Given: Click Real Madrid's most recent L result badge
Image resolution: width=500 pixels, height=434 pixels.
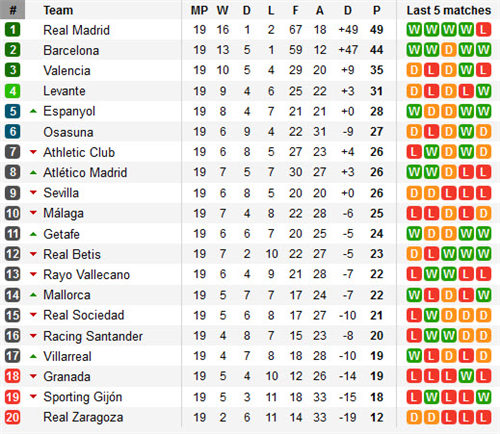Looking at the screenshot, I should 483,30.
